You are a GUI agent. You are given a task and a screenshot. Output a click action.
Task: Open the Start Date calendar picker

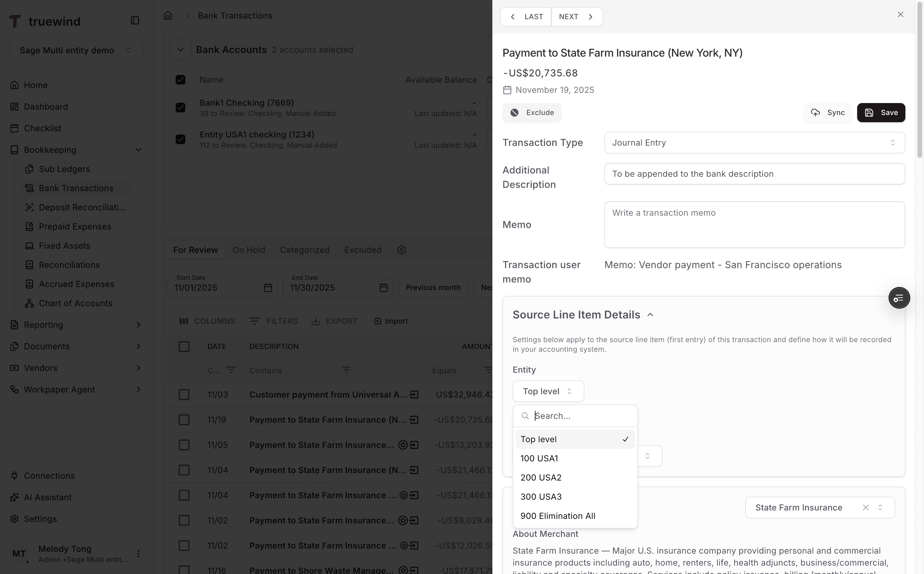[268, 288]
